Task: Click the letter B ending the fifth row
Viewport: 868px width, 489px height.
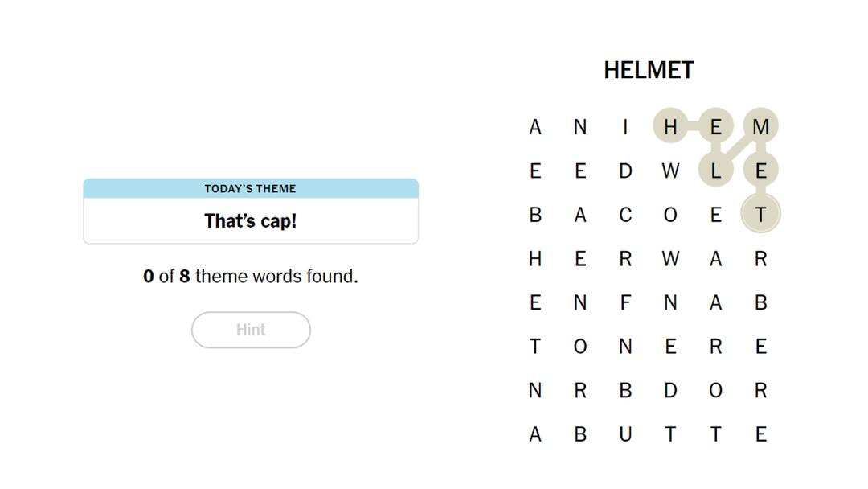Action: tap(760, 302)
